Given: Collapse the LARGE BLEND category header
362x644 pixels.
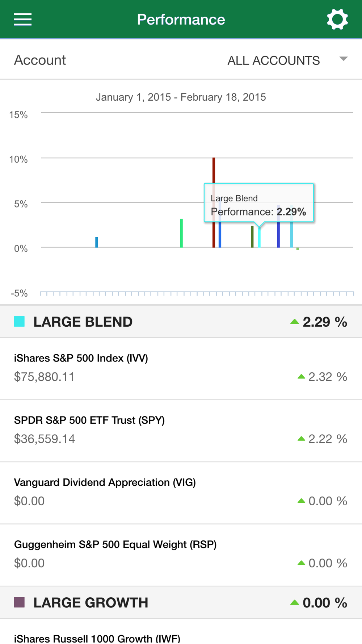Looking at the screenshot, I should coord(181,322).
